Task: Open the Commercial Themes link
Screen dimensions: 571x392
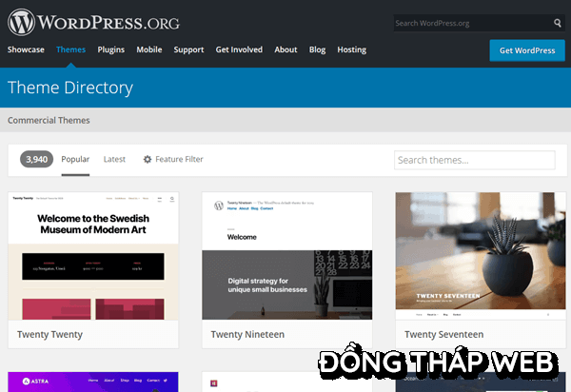Action: (49, 120)
